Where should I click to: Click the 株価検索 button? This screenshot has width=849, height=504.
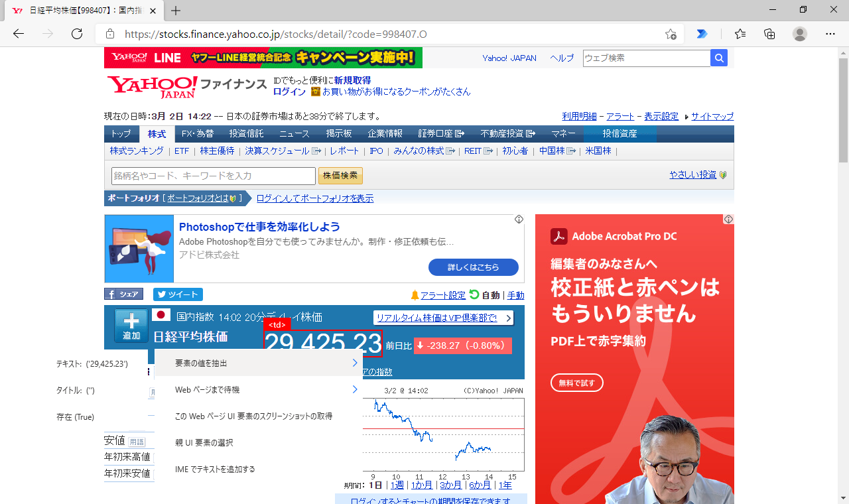click(x=340, y=176)
